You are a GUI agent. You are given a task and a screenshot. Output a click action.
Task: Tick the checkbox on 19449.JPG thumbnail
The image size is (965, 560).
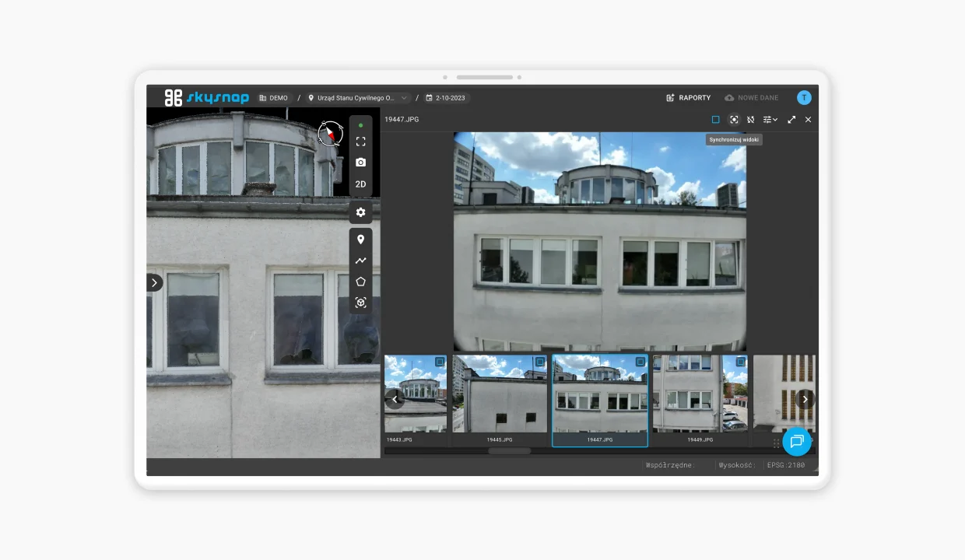click(741, 362)
